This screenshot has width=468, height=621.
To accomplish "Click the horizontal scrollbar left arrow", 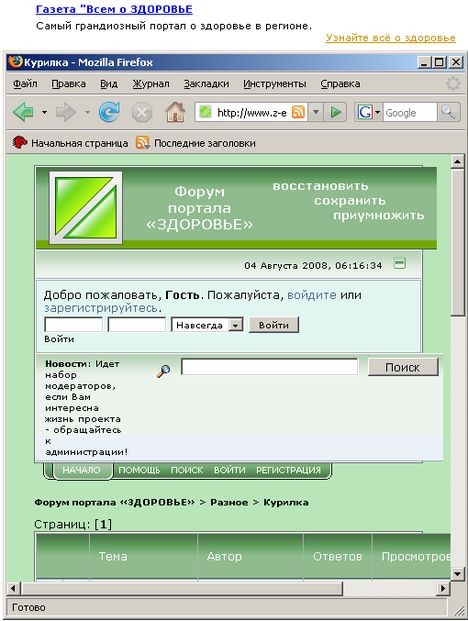I will 13,588.
